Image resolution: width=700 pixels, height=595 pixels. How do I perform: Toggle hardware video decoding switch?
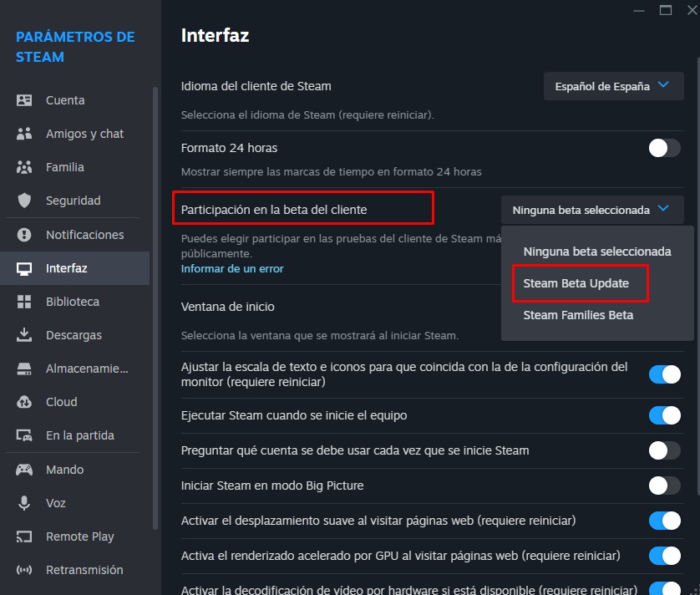pos(664,589)
